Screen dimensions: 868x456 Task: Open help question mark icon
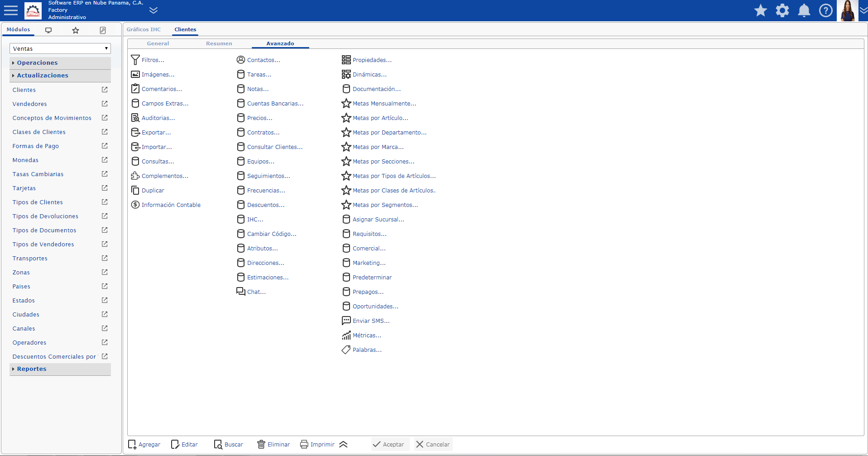click(826, 10)
